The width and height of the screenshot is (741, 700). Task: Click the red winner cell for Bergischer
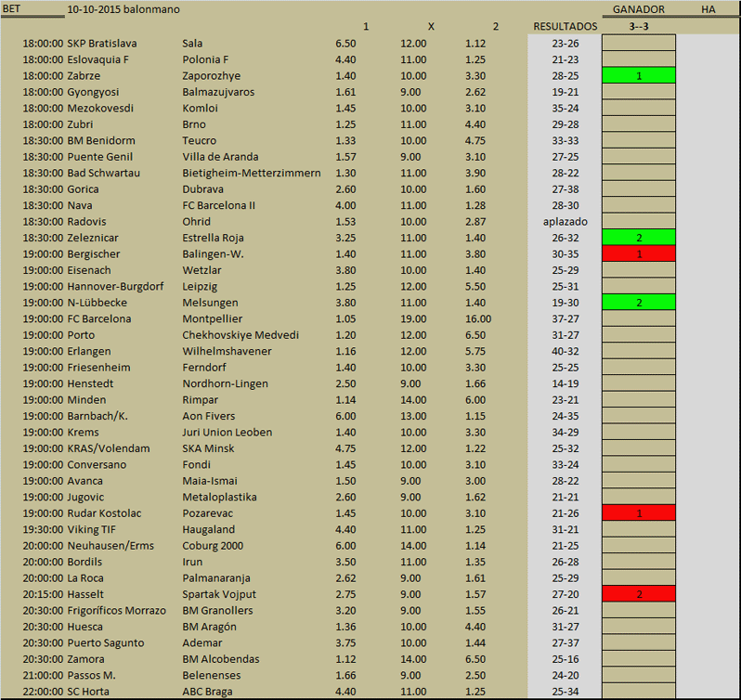click(x=639, y=254)
